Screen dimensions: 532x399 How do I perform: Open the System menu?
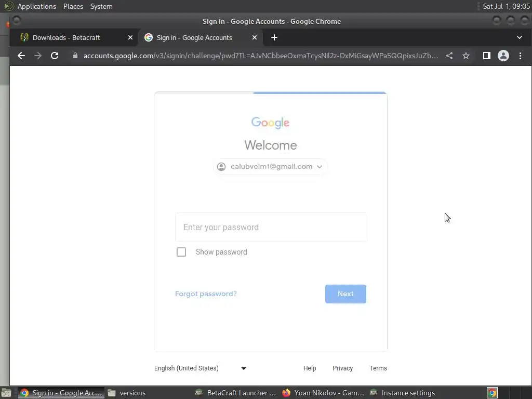(101, 6)
